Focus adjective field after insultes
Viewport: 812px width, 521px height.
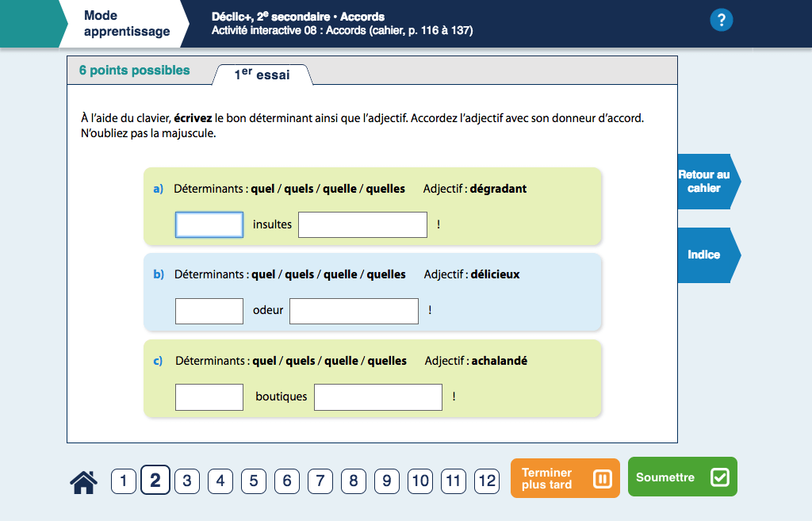362,224
